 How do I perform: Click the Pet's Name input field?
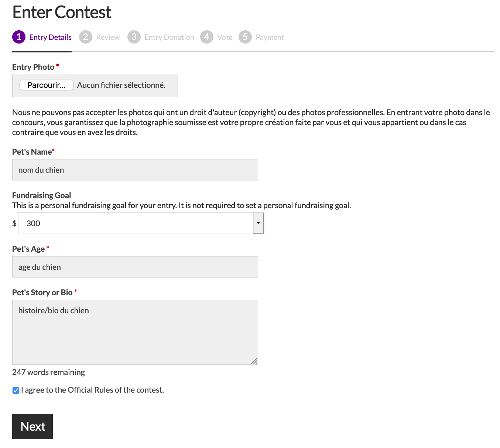[135, 170]
